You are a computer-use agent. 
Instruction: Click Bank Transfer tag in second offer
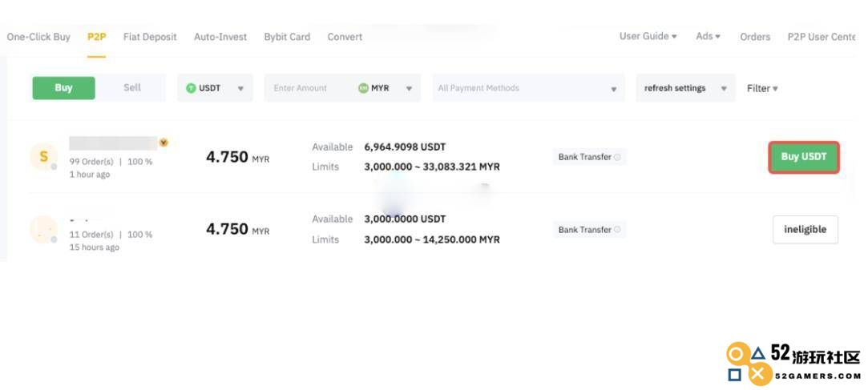point(589,230)
